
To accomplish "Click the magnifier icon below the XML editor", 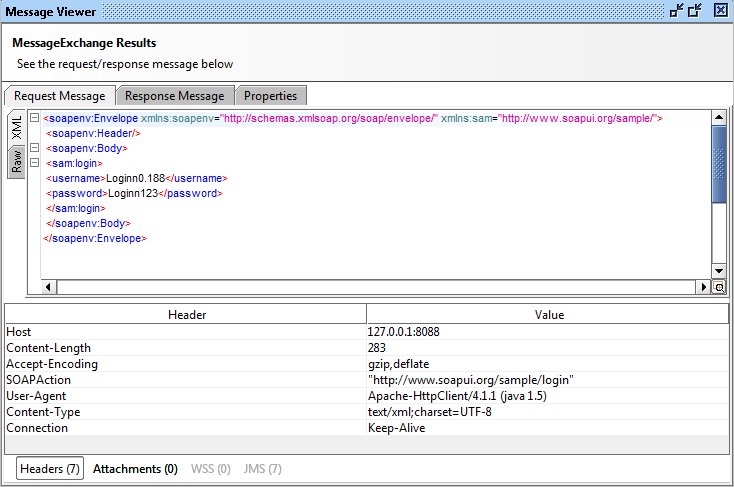I will [x=719, y=287].
